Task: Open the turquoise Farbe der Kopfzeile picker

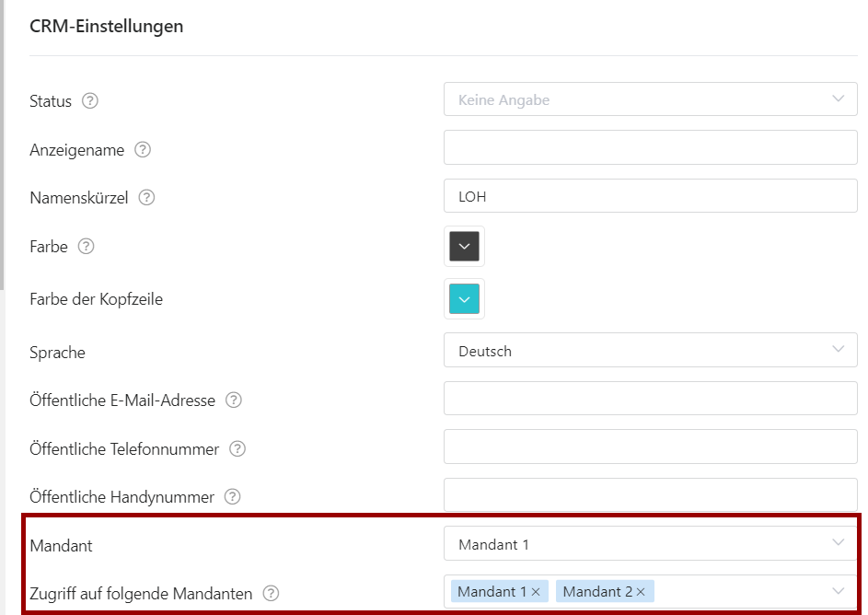Action: point(465,299)
